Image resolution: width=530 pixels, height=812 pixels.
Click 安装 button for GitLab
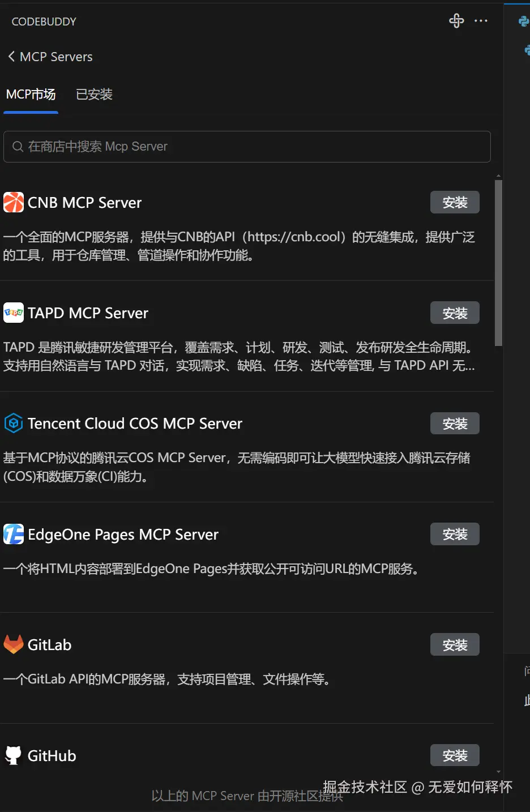455,644
